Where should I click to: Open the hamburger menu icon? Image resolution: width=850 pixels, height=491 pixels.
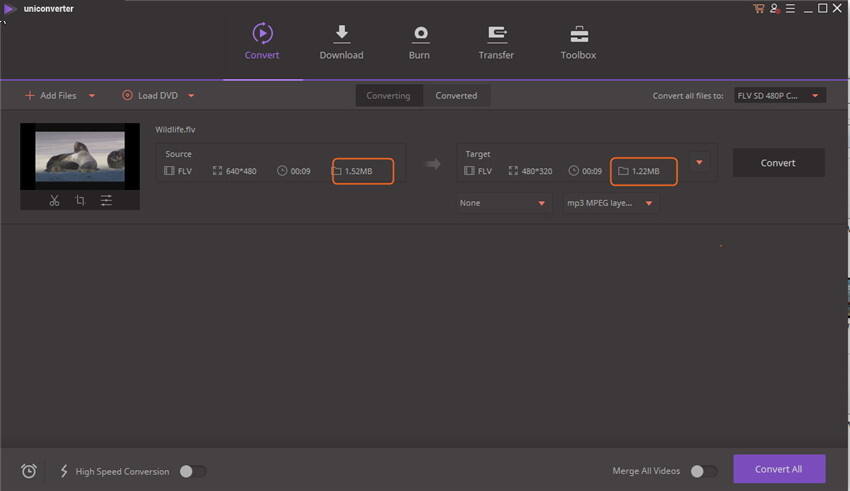pos(790,9)
